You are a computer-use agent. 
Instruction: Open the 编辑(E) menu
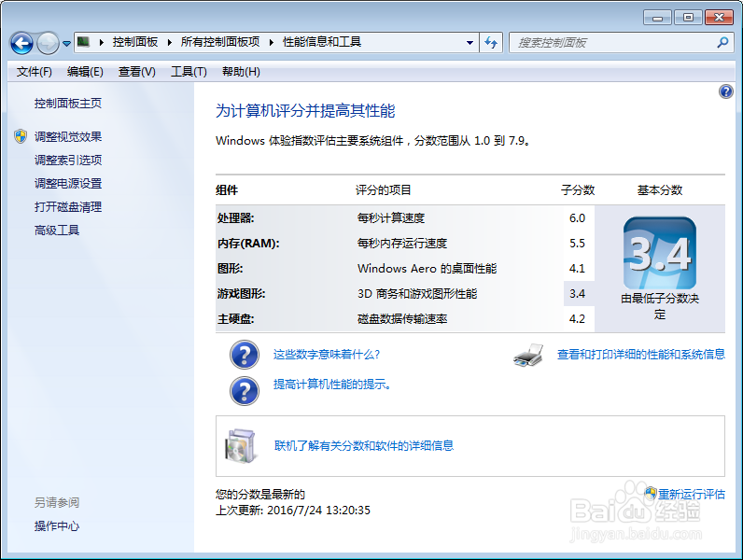tap(85, 72)
